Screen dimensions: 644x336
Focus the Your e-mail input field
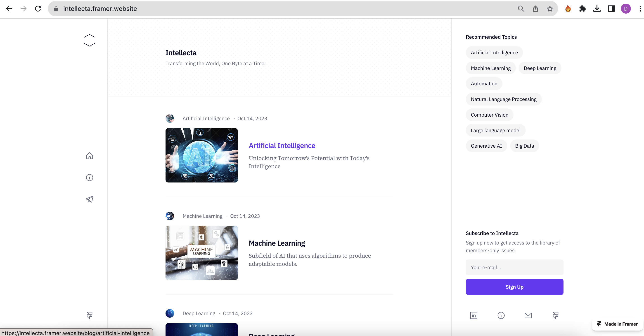[x=514, y=267]
